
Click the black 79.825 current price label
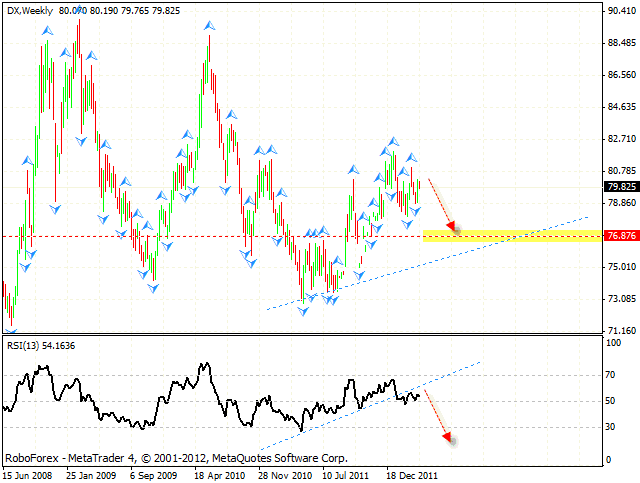[620, 186]
